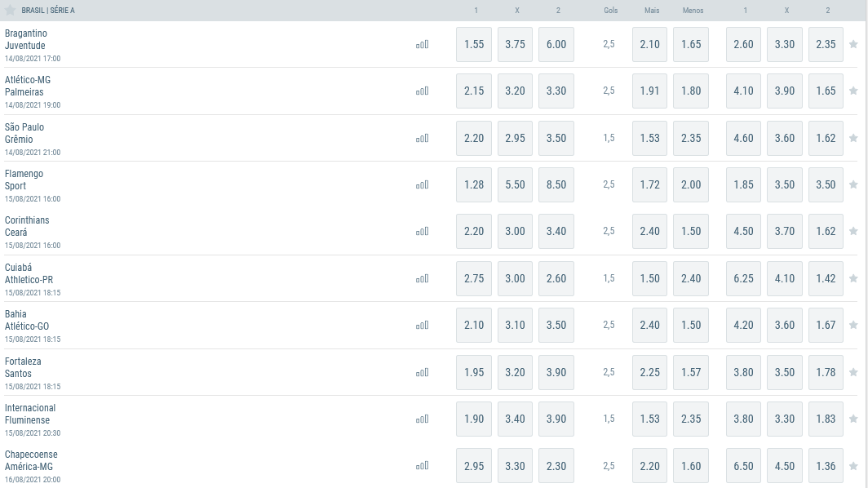Open statistics icon for São Paulo vs Grêmio
This screenshot has height=488, width=868.
[x=423, y=138]
